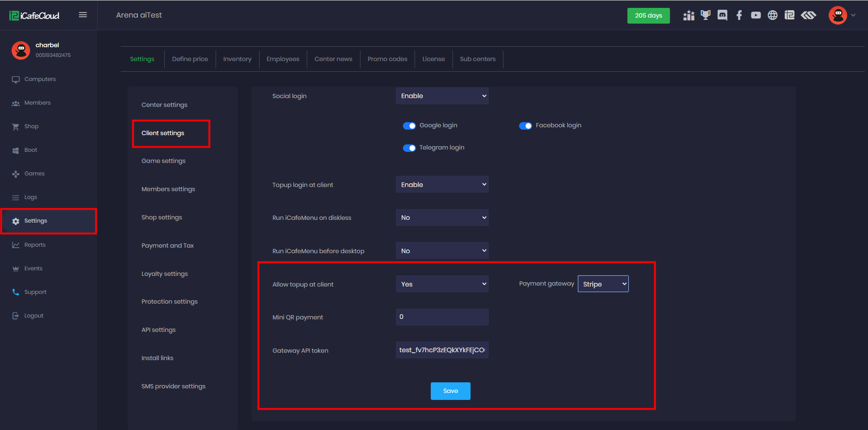This screenshot has height=430, width=868.
Task: Open Games in the left sidebar
Action: coord(34,174)
